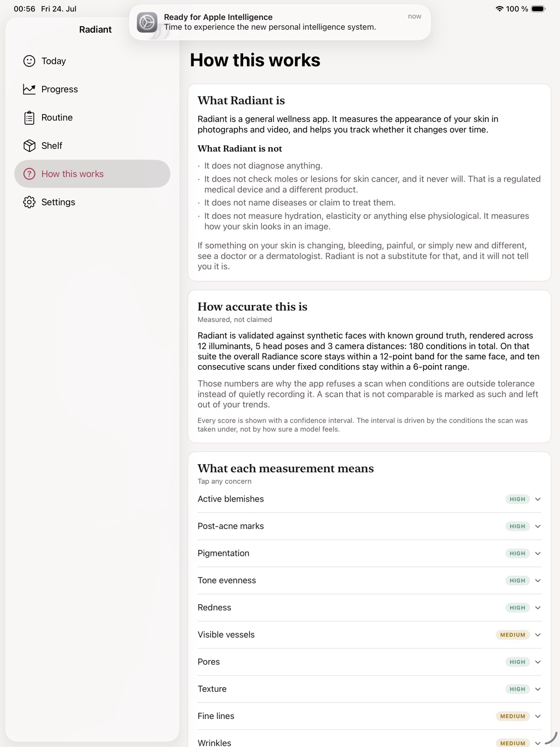The image size is (560, 747).
Task: Expand the Tone evenness chevron
Action: point(538,580)
